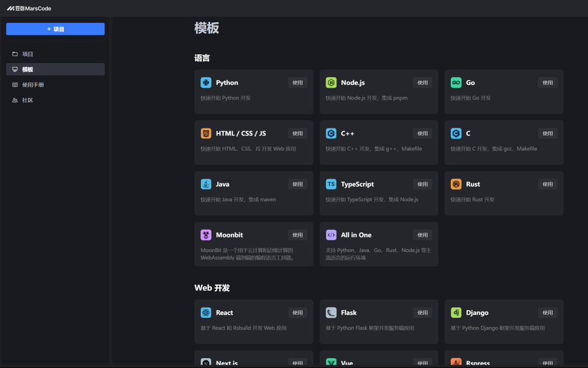Use the Python template

pos(297,83)
